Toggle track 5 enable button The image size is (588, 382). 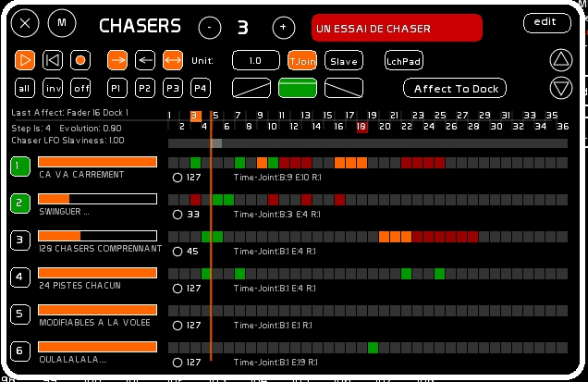click(20, 314)
